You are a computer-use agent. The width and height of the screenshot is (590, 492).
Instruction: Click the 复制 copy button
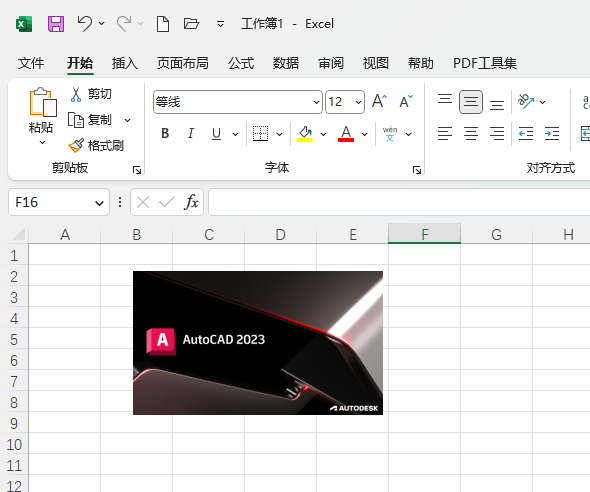click(90, 120)
